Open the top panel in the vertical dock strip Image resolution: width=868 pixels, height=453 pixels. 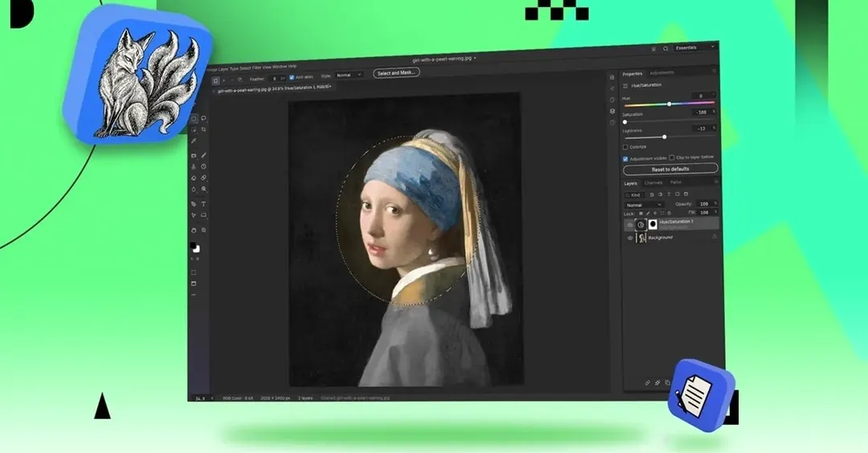[612, 77]
